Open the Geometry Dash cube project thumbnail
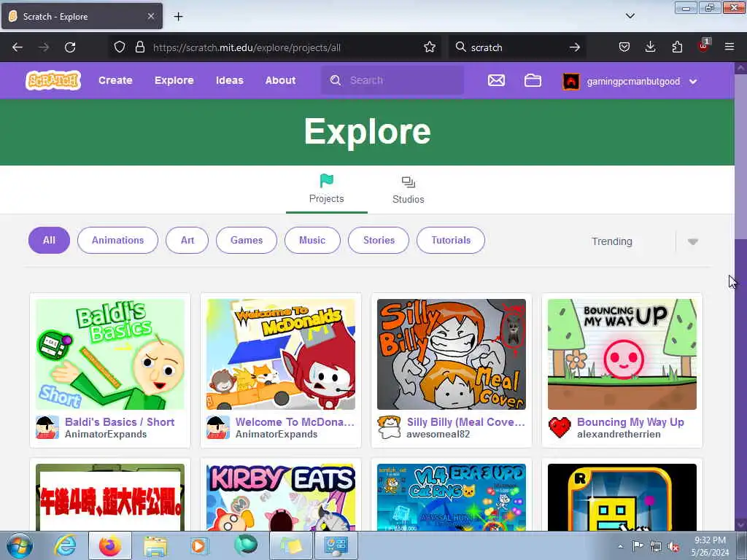Screen dimensions: 747x560 (622, 497)
